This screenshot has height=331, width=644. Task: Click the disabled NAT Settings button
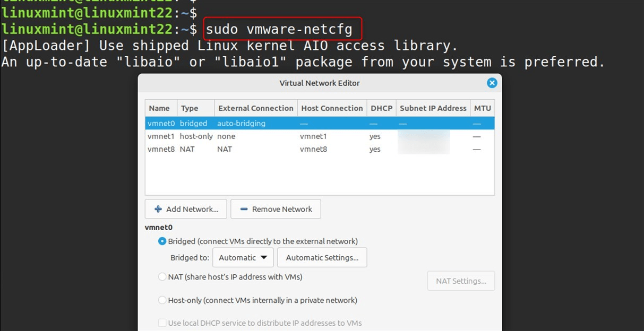[461, 281]
